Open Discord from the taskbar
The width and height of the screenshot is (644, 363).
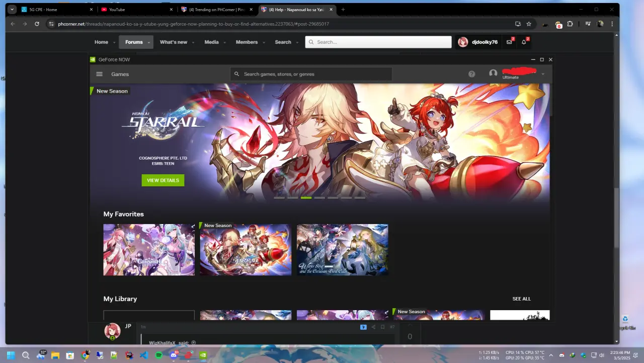174,355
